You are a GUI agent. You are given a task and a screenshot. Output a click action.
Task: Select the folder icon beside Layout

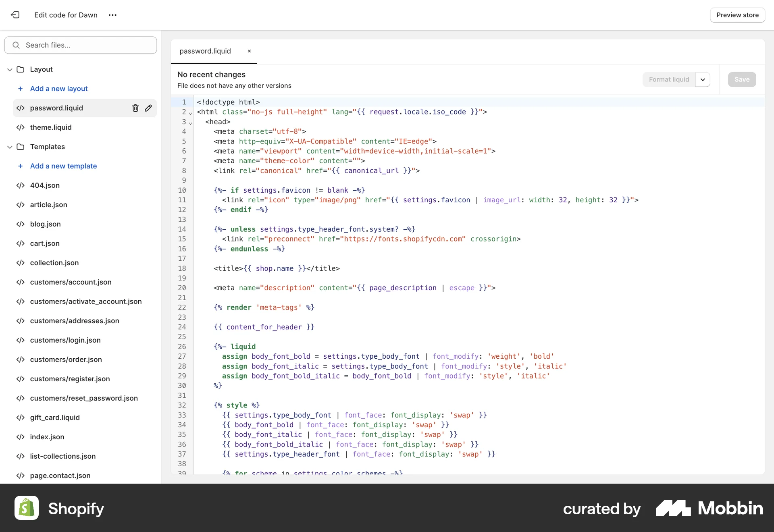pyautogui.click(x=21, y=69)
